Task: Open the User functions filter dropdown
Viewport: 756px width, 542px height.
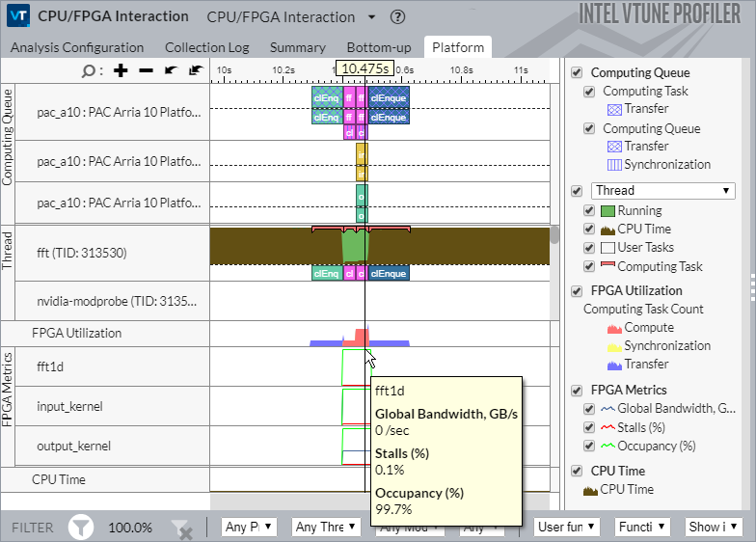Action: [568, 527]
